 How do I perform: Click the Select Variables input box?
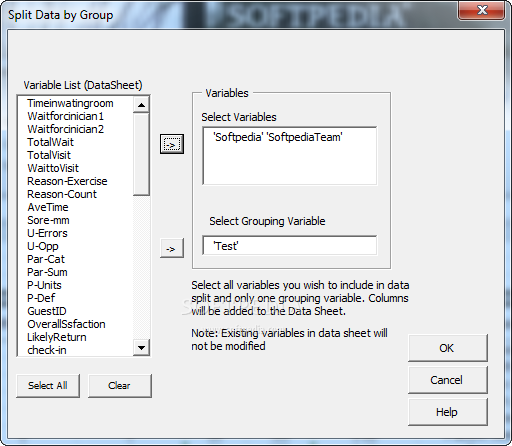click(290, 156)
